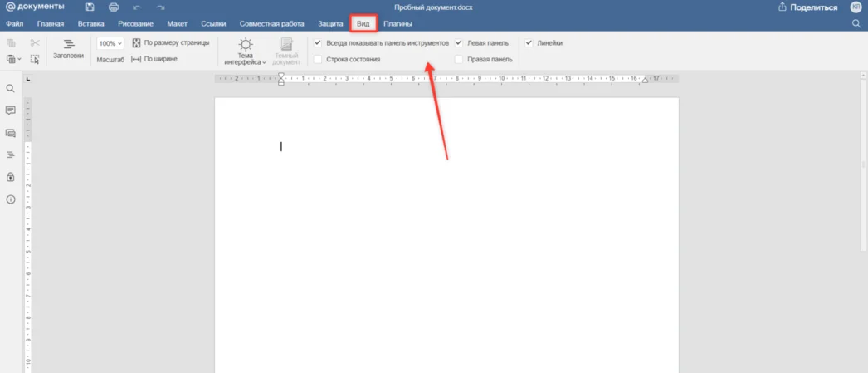Image resolution: width=868 pixels, height=373 pixels.
Task: Enable the Правая панель checkbox
Action: 459,59
